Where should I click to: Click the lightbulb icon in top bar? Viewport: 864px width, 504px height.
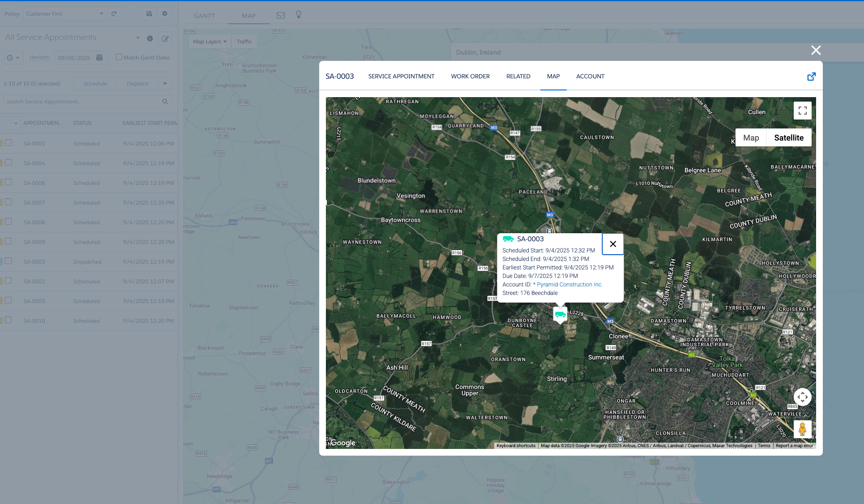coord(299,15)
